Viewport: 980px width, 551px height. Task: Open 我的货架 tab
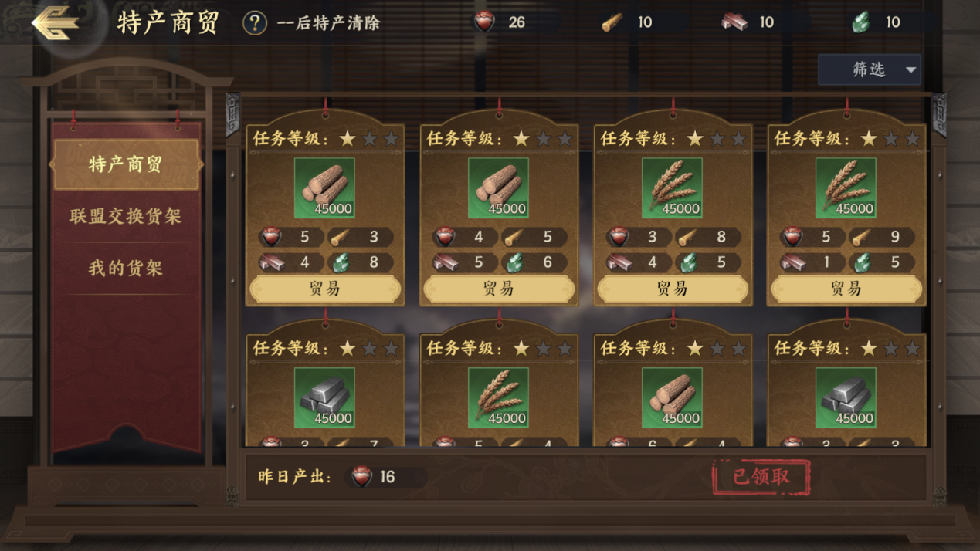coord(125,268)
